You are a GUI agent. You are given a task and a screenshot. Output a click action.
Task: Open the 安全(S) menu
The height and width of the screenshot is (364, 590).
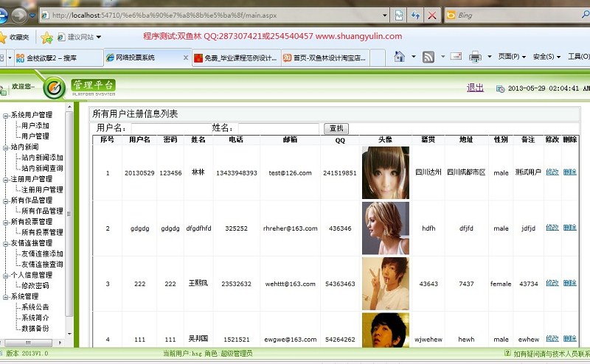[x=546, y=57]
